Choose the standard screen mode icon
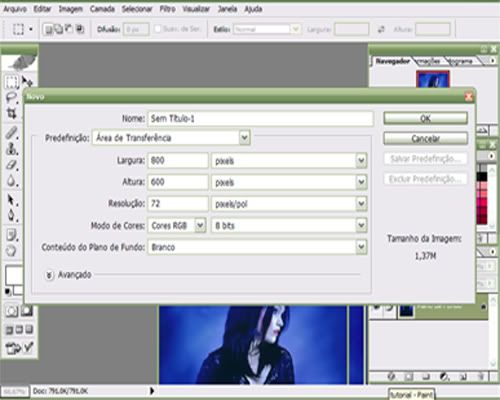 tap(9, 330)
